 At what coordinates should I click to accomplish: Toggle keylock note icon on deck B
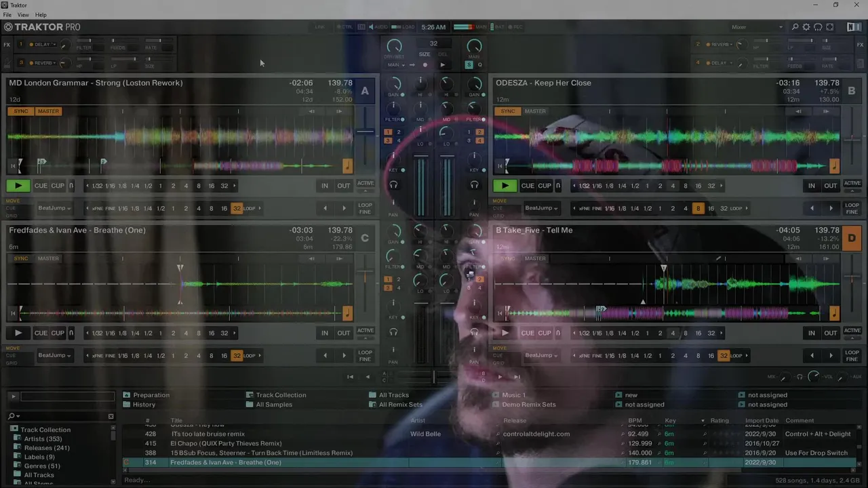(x=834, y=166)
